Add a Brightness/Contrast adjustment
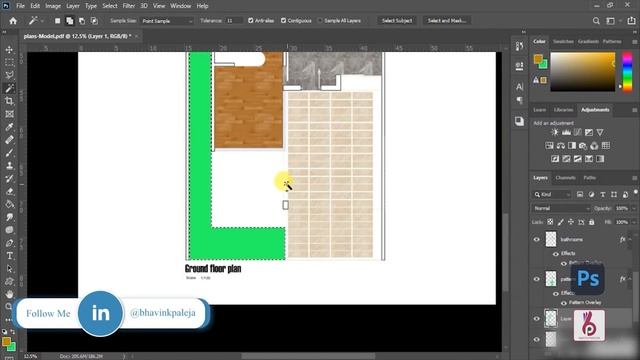This screenshot has height=360, width=640. tap(555, 132)
